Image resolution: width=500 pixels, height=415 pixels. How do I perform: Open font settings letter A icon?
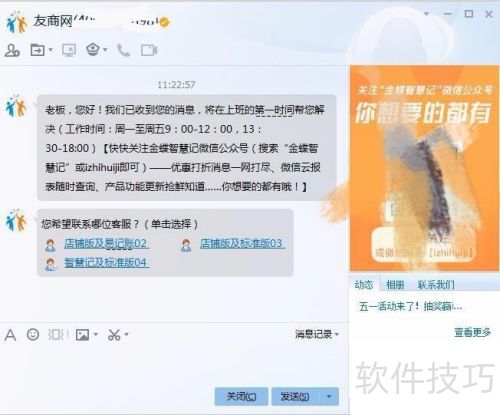(10, 335)
